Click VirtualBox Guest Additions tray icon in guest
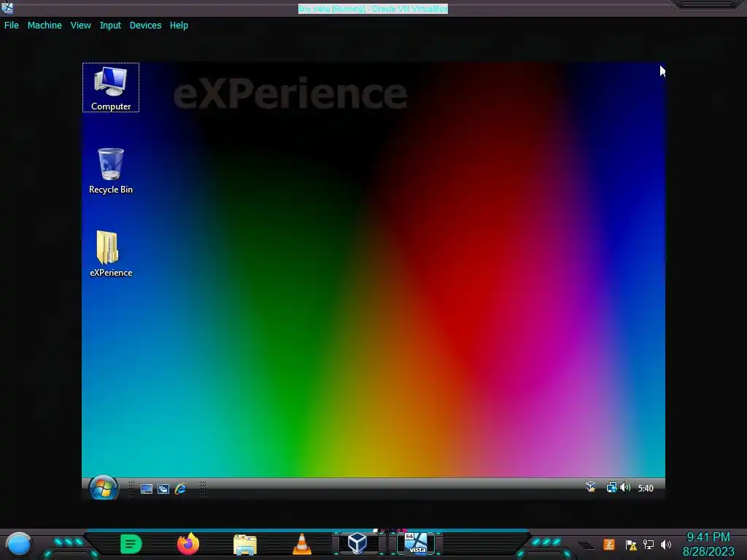The height and width of the screenshot is (560, 747). 590,487
